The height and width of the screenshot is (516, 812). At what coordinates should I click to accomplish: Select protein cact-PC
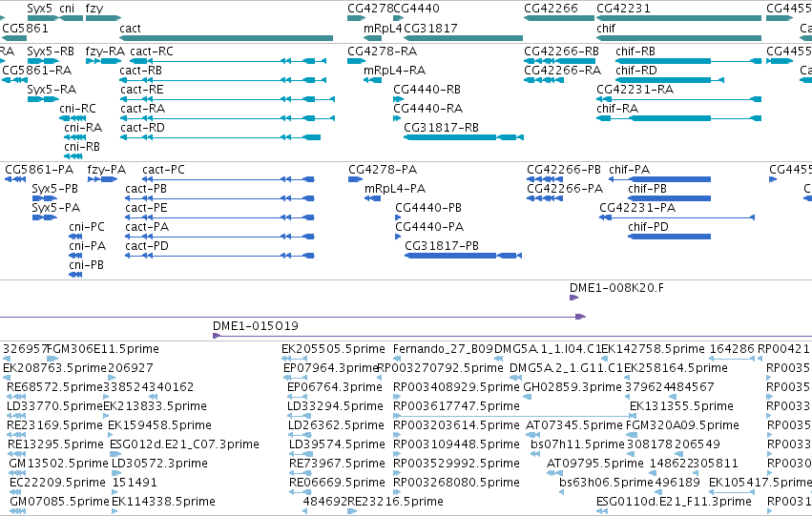[228, 179]
